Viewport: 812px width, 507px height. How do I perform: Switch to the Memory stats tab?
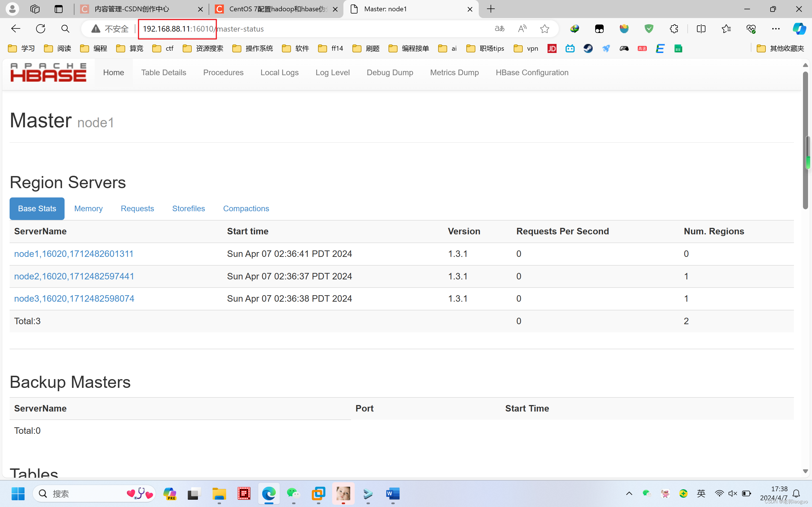pos(88,208)
